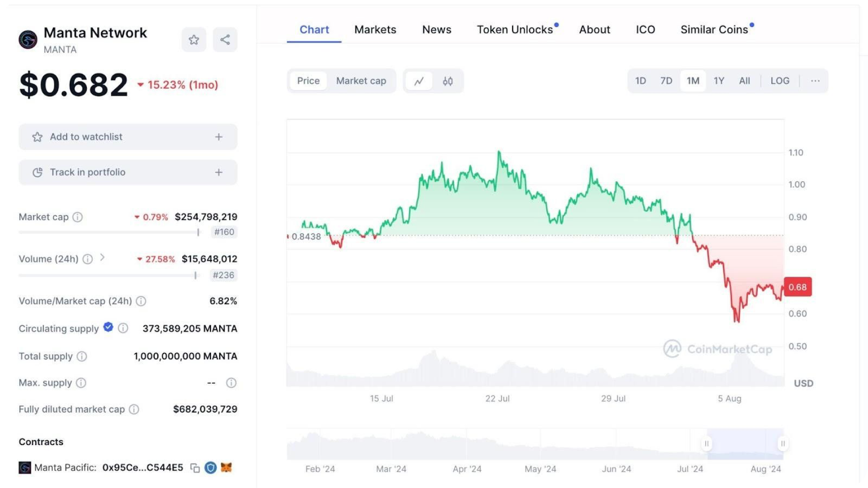Switch to the Markets tab
The width and height of the screenshot is (868, 488).
375,29
